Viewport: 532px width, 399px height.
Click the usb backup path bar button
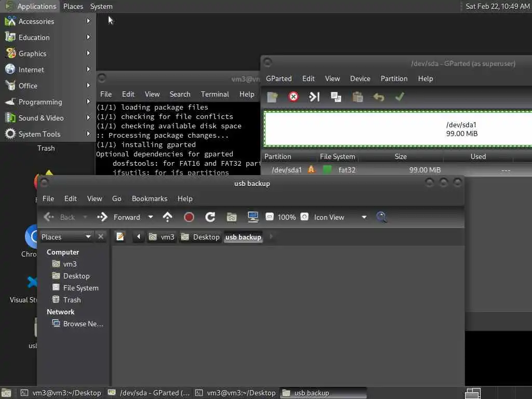243,237
